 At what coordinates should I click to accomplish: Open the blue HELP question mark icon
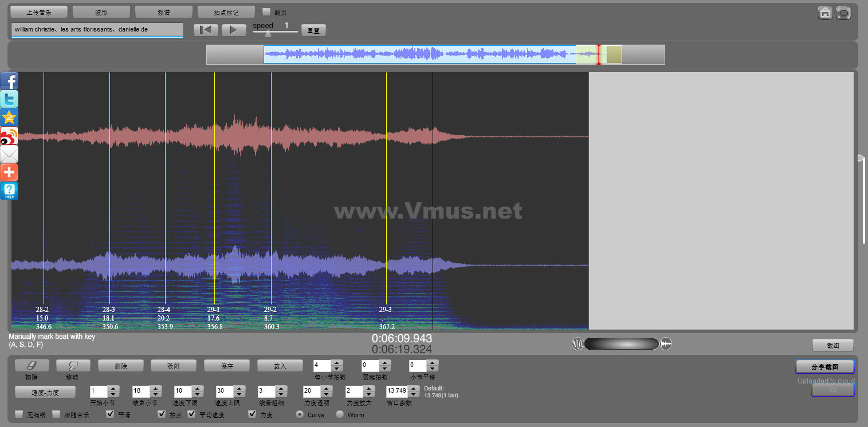click(9, 191)
